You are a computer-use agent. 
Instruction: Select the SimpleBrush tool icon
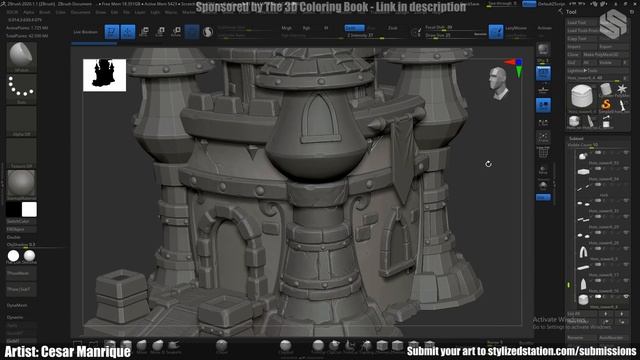[x=606, y=106]
